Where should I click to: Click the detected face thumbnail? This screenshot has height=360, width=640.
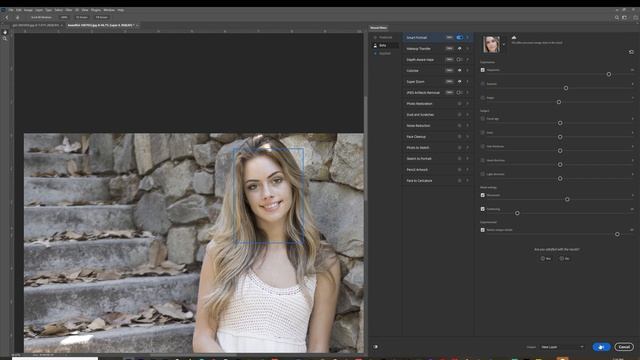click(491, 44)
